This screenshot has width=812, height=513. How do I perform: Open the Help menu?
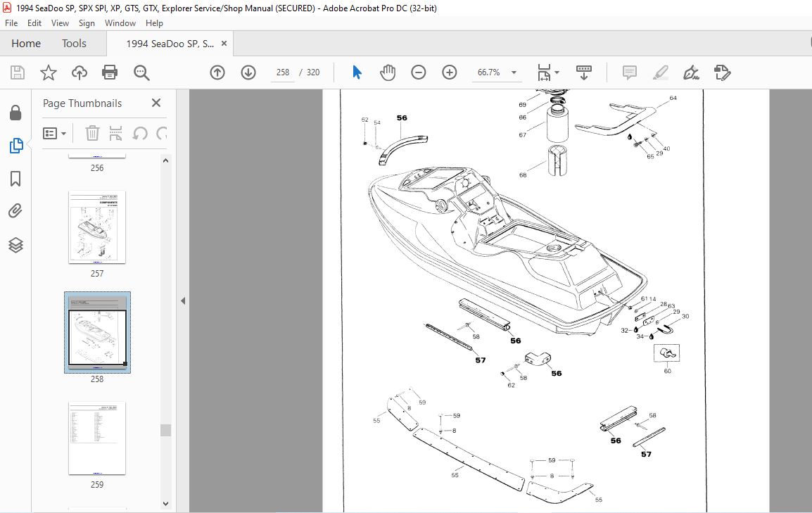tap(154, 23)
